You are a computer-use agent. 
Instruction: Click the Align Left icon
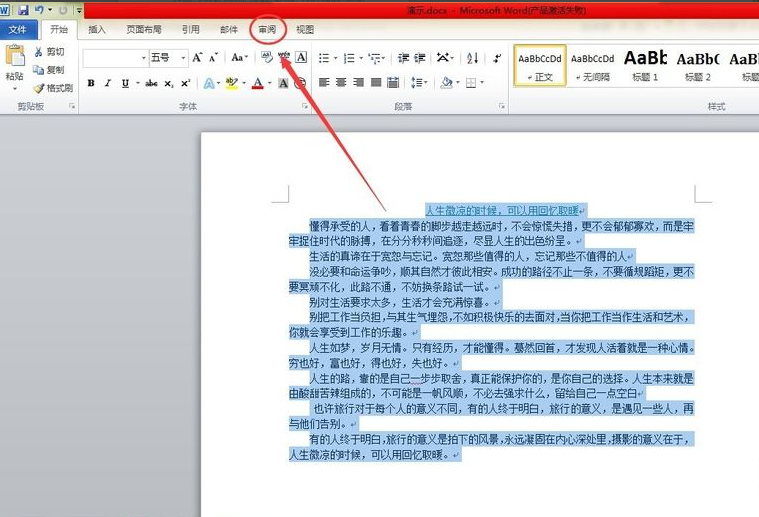click(x=324, y=83)
